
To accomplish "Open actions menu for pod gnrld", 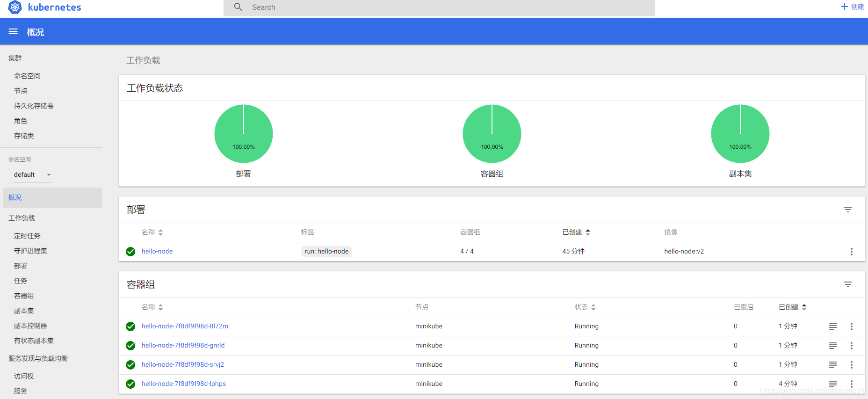I will click(x=852, y=346).
